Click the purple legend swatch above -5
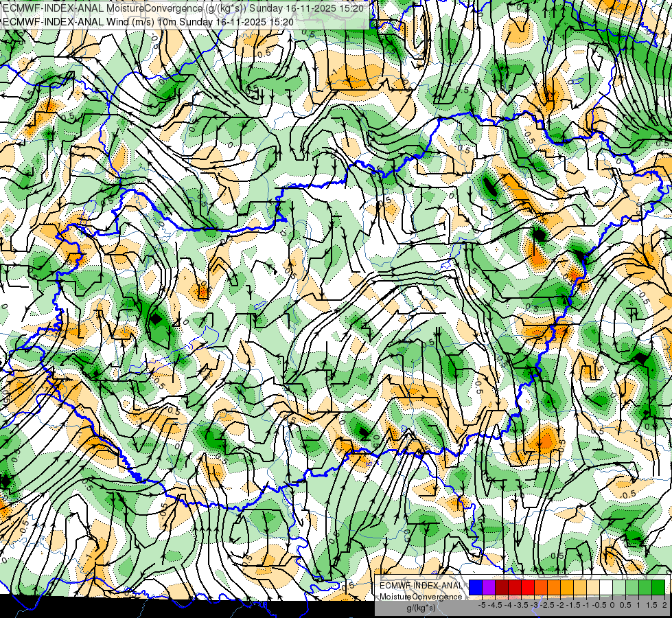Image resolution: width=672 pixels, height=618 pixels. click(x=489, y=587)
